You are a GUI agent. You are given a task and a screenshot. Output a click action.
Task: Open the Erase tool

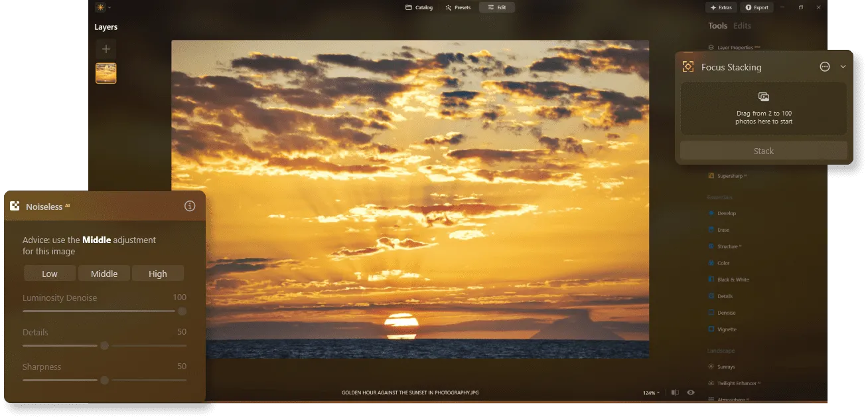tap(723, 230)
